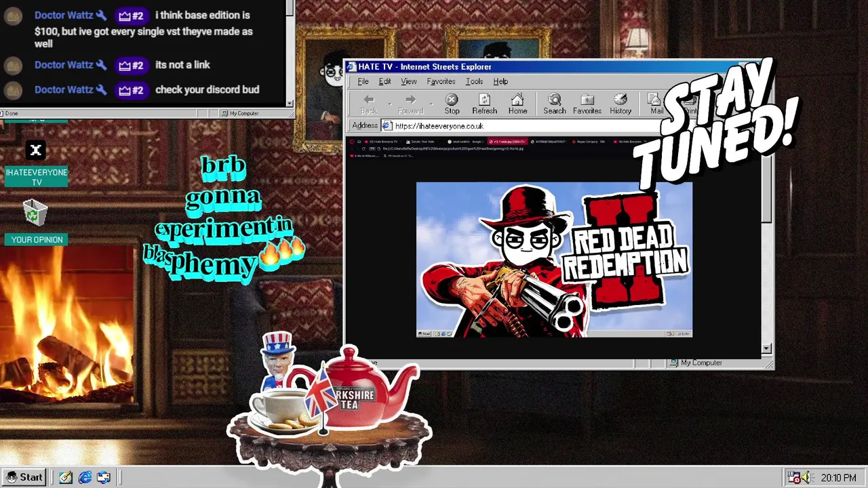Viewport: 868px width, 488px height.
Task: Click the Red Dead Redemption II thumbnail image
Action: 554,260
